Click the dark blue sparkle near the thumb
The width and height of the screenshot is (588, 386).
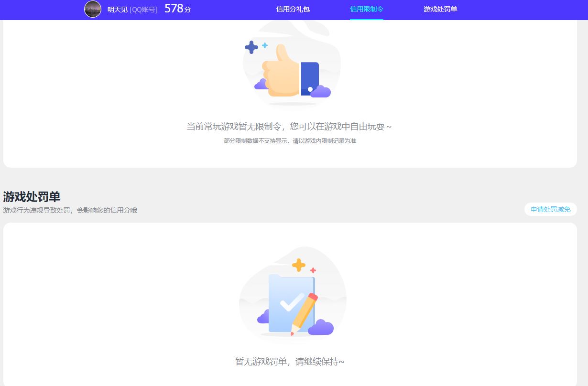[x=251, y=47]
